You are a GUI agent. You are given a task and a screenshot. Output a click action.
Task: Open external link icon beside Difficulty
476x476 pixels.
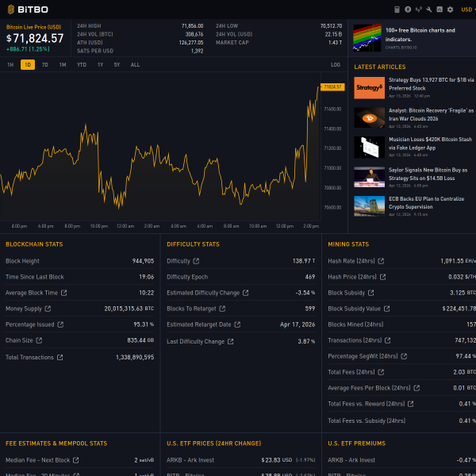click(196, 261)
